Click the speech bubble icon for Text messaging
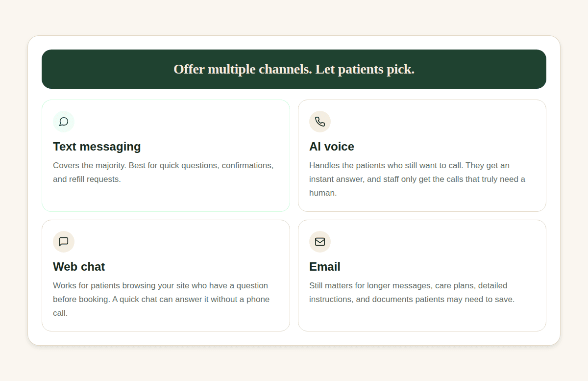The image size is (588, 381). point(64,122)
